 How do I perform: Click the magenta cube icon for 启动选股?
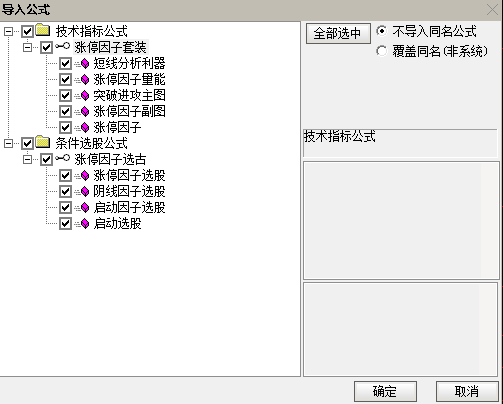tap(85, 223)
